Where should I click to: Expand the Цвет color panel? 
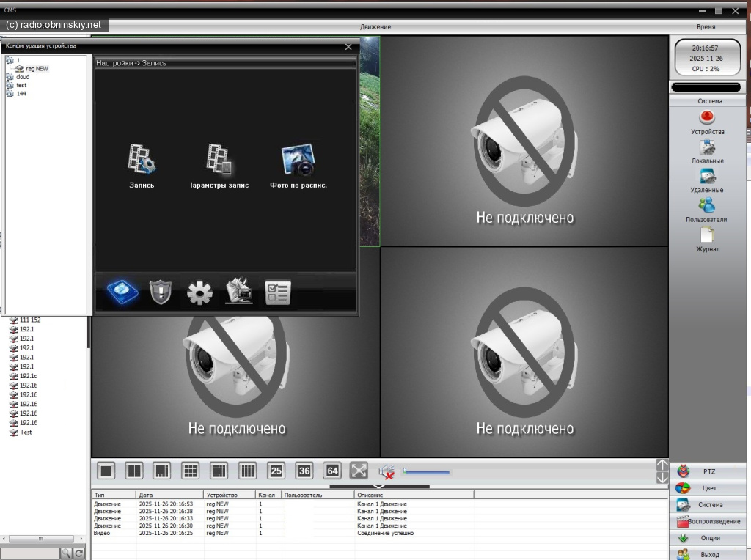[708, 488]
